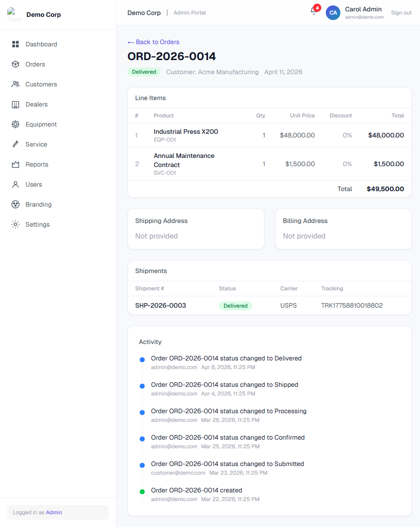This screenshot has width=420, height=527.
Task: Click the Demo Corp logo image
Action: coord(14,15)
